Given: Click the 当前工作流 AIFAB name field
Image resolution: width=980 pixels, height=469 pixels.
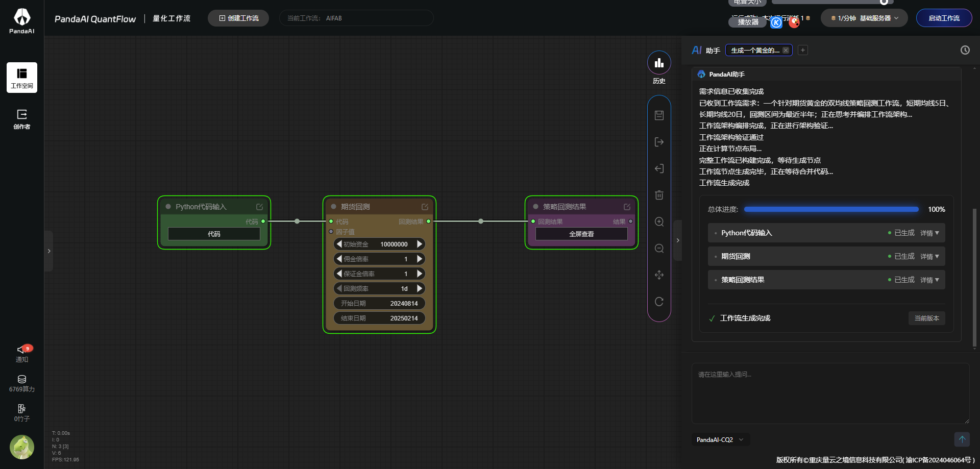Looking at the screenshot, I should pos(356,18).
